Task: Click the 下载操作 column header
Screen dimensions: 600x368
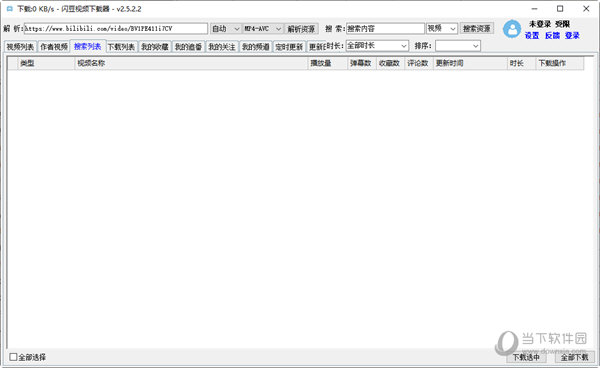Action: [560, 63]
